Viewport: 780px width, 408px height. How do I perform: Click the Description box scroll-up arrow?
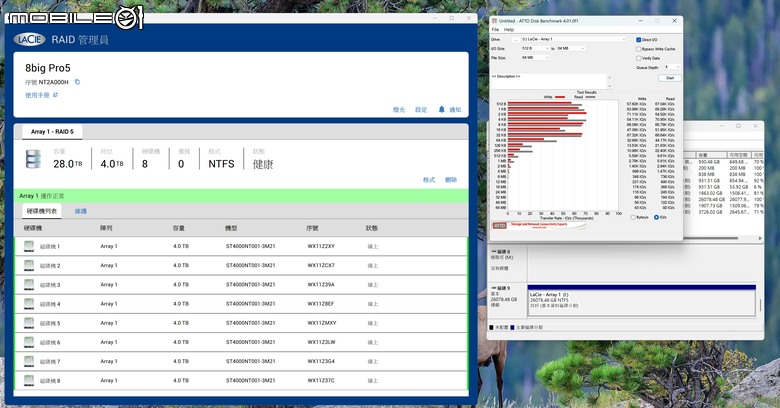click(x=609, y=77)
